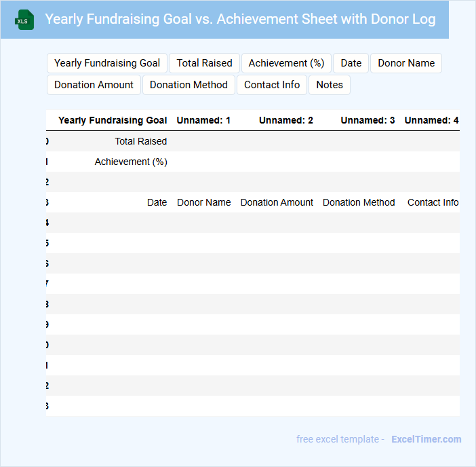Select the Donation Method table cell

coord(359,202)
